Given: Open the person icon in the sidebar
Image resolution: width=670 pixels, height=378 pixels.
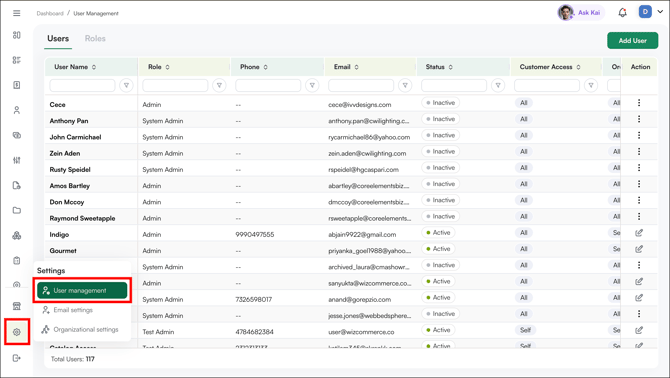Looking at the screenshot, I should click(17, 110).
